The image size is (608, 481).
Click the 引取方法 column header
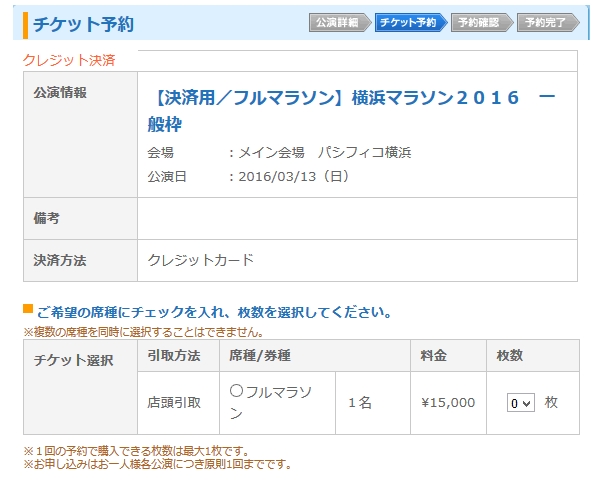click(174, 355)
